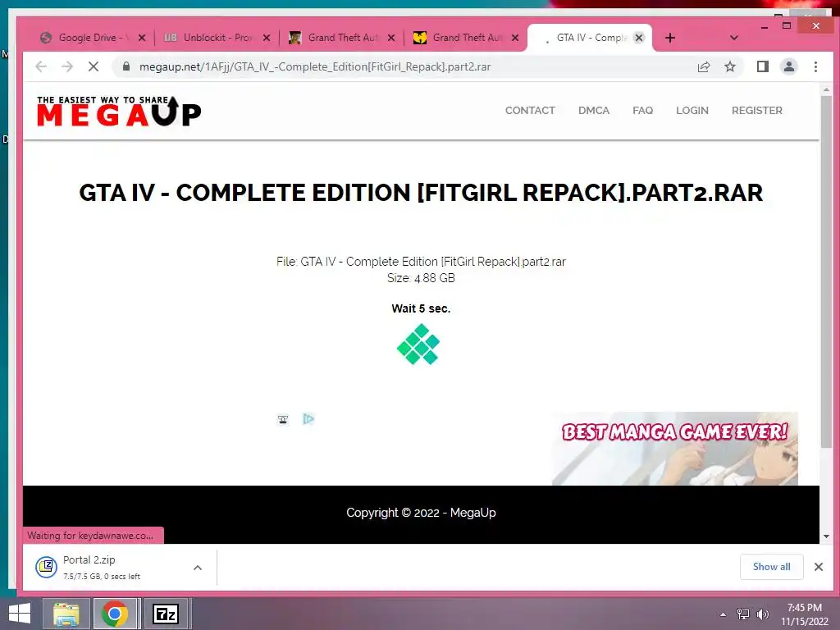Click the address bar URL
The width and height of the screenshot is (840, 630).
click(315, 67)
